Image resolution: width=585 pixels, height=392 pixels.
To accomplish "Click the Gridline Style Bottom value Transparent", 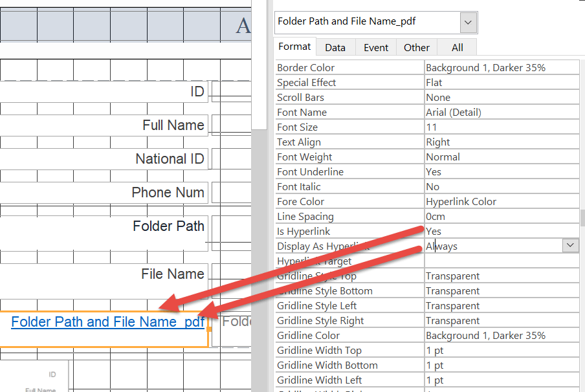I will 502,291.
